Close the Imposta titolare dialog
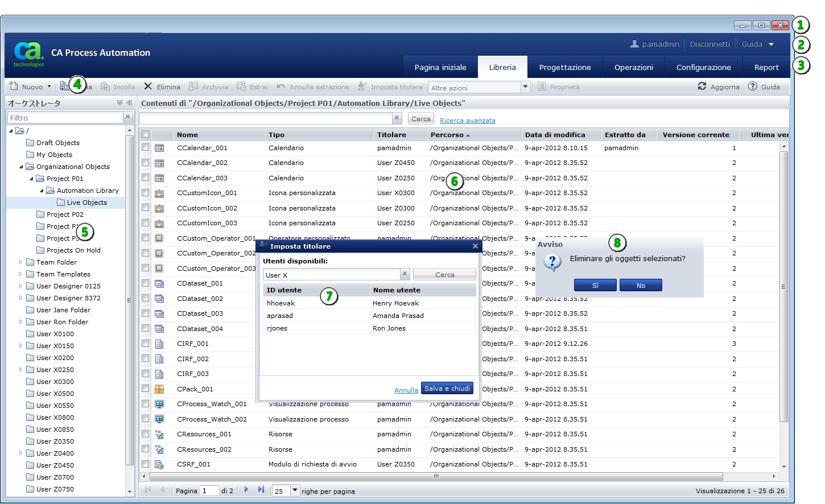This screenshot has width=825, height=504. tap(475, 246)
